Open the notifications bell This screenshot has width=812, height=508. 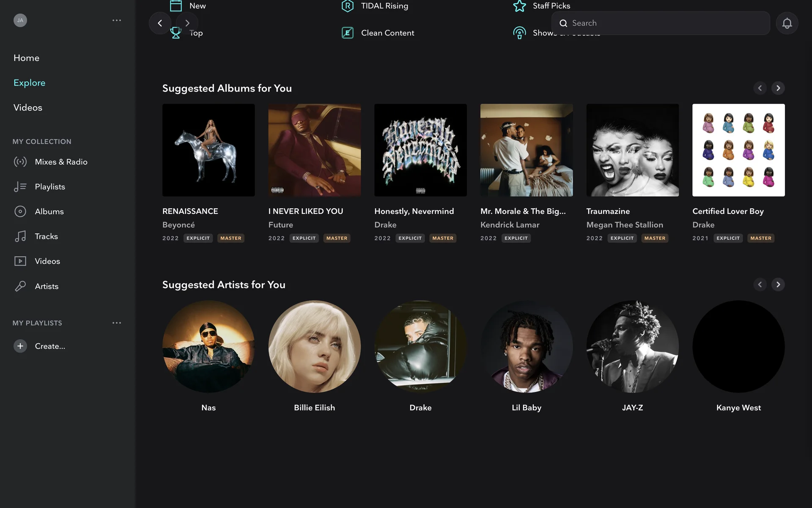coord(787,23)
